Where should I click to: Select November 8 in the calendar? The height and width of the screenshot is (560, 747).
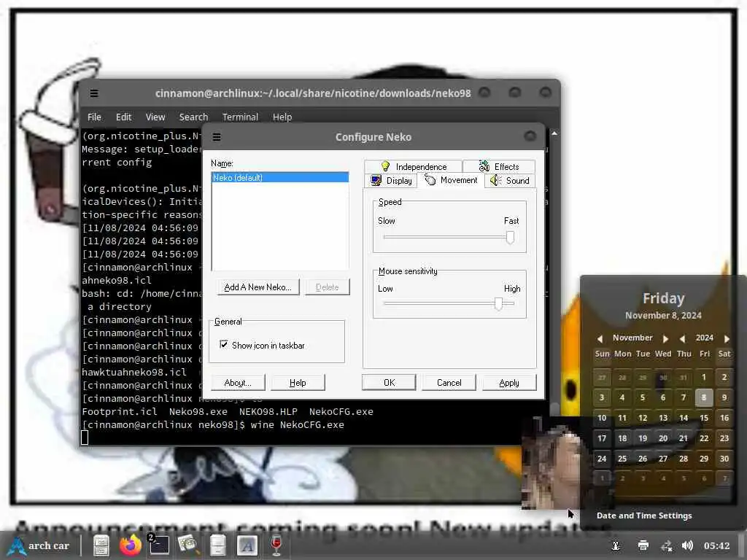[x=704, y=397]
